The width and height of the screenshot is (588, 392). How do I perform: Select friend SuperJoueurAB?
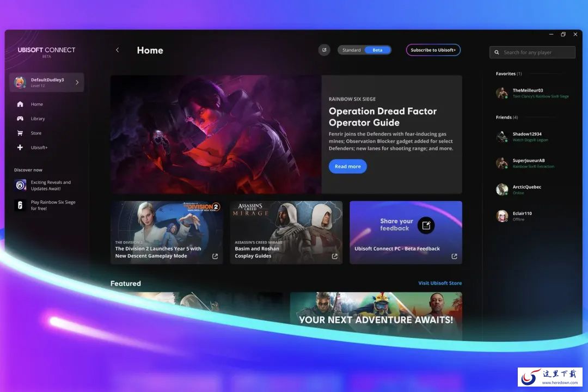click(x=528, y=161)
